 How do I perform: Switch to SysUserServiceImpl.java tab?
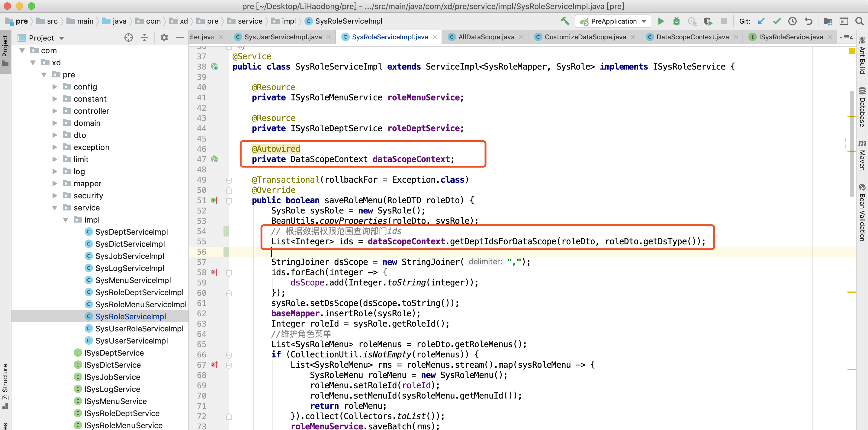(282, 37)
